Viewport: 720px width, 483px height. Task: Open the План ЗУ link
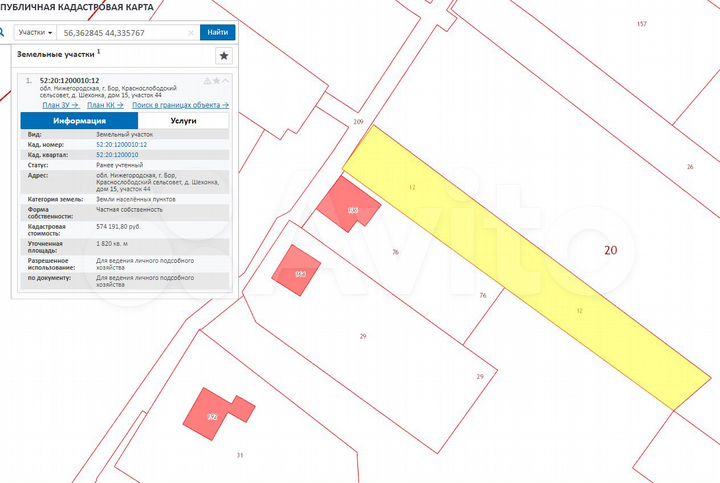pyautogui.click(x=59, y=104)
